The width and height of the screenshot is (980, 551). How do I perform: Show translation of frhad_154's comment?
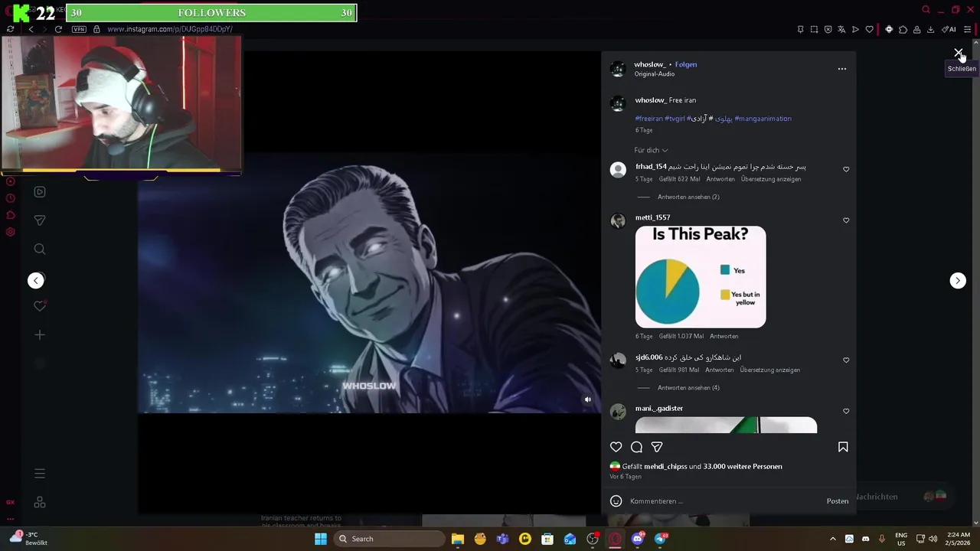click(x=771, y=179)
